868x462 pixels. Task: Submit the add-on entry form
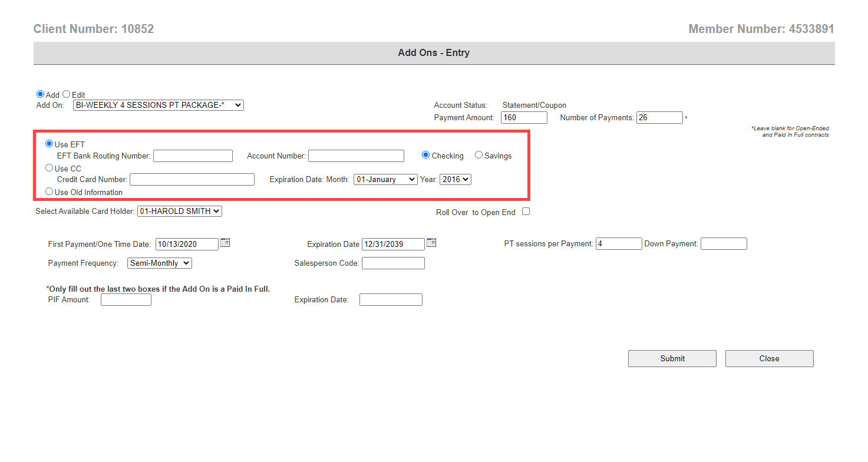(x=672, y=358)
